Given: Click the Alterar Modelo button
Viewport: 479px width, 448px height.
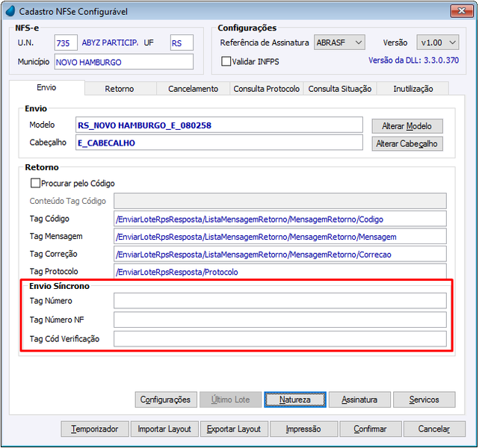Looking at the screenshot, I should [407, 126].
